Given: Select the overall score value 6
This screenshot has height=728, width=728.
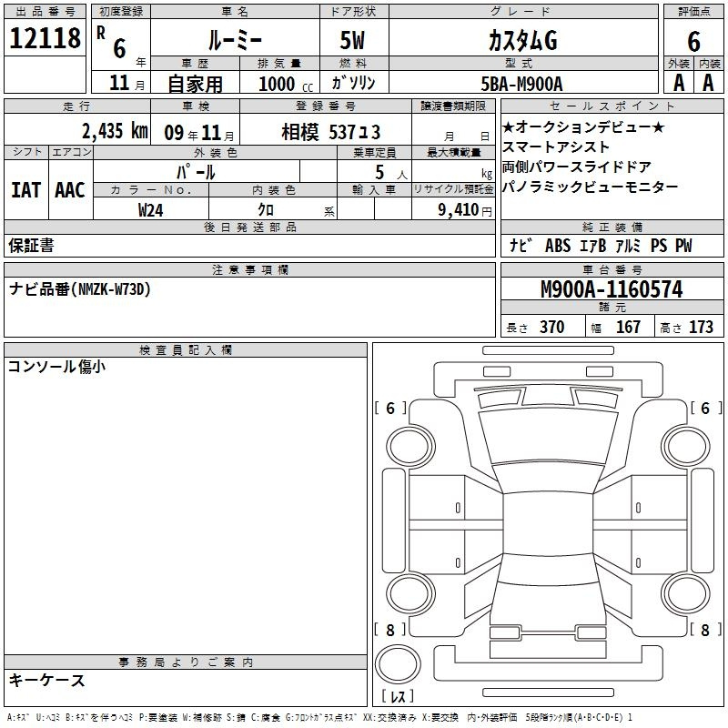Looking at the screenshot, I should click(693, 41).
